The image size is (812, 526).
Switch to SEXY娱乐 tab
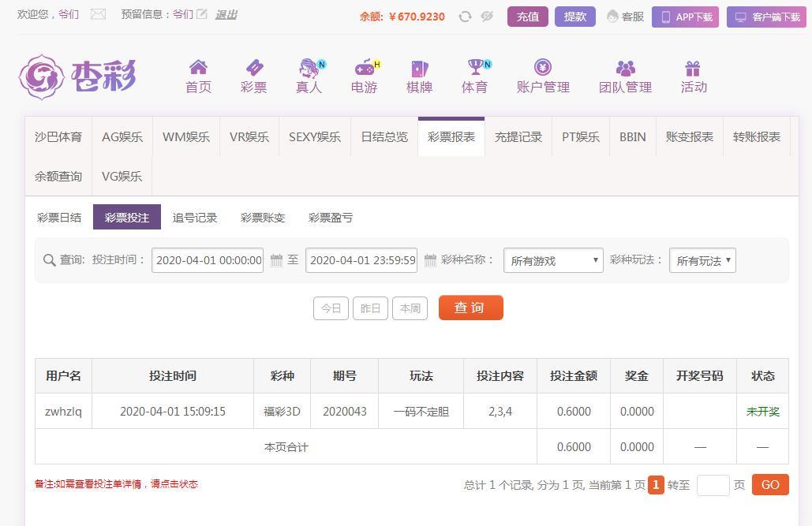315,136
